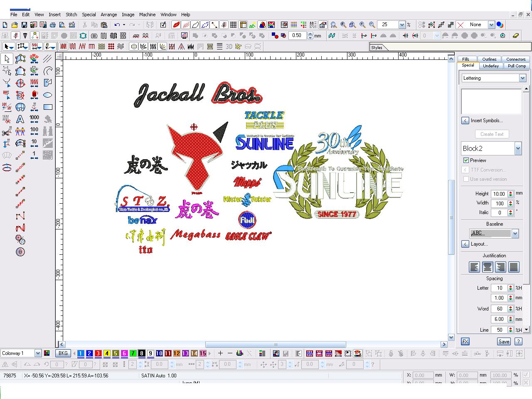532x399 pixels.
Task: Toggle the checkbox icon in the top toolbar
Action: [163, 25]
